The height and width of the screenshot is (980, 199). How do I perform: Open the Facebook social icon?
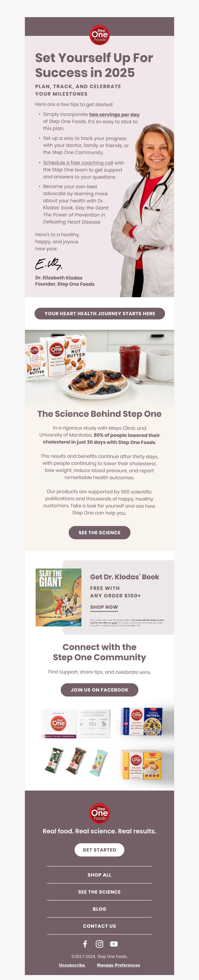click(85, 944)
